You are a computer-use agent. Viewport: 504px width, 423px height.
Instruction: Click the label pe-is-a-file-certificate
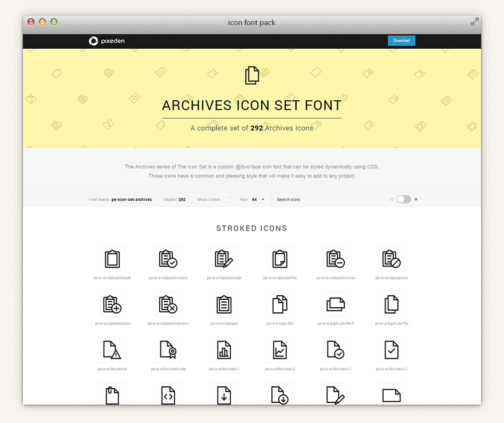click(168, 369)
